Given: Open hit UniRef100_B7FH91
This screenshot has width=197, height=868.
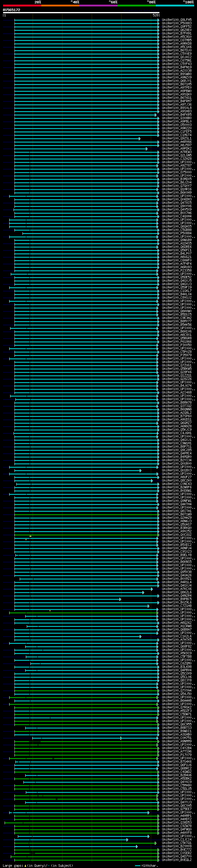Looking at the screenshot, I should (177, 33).
